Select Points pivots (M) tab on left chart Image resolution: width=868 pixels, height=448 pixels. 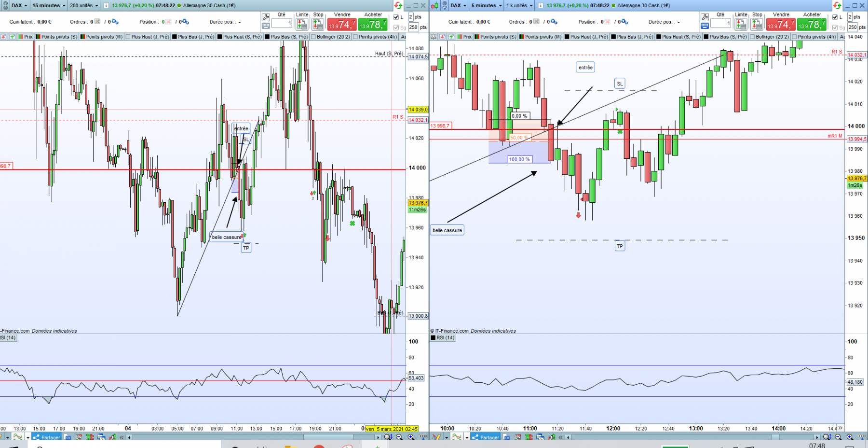102,37
